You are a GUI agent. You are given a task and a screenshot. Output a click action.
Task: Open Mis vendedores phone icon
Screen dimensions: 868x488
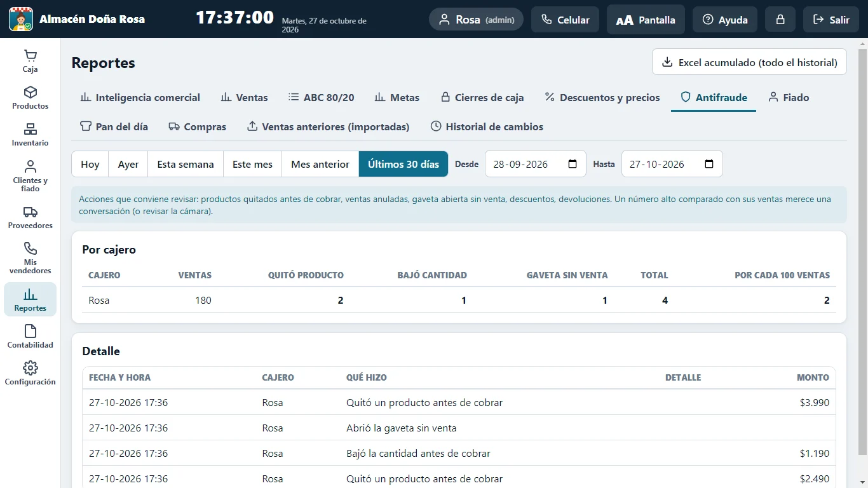[31, 248]
